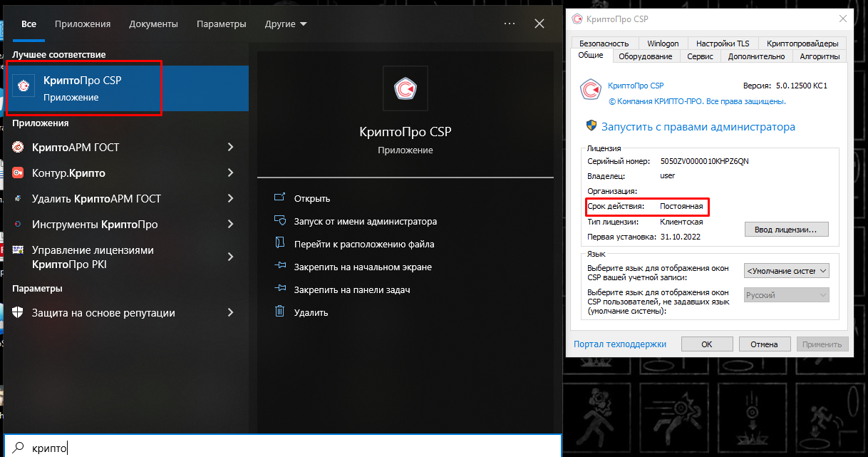This screenshot has height=457, width=868.
Task: Click the pin icon for Закрепить на начальном экране
Action: [x=280, y=267]
